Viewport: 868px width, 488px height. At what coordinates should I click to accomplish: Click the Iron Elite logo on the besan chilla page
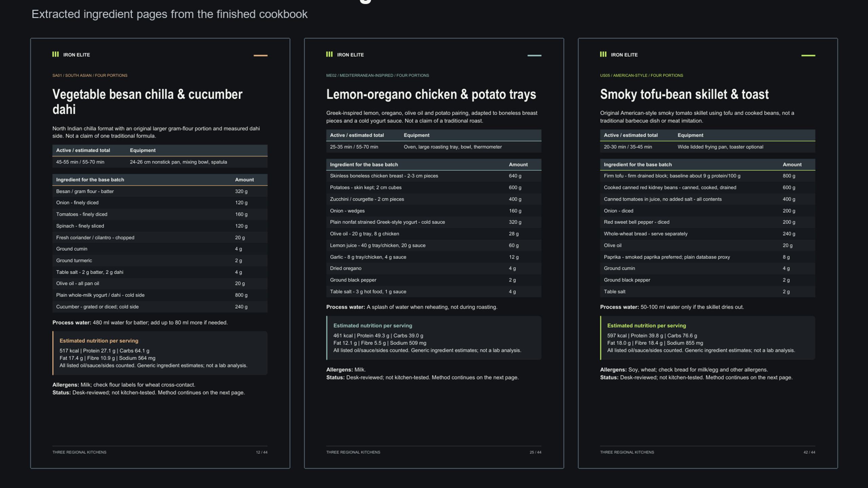pos(71,55)
